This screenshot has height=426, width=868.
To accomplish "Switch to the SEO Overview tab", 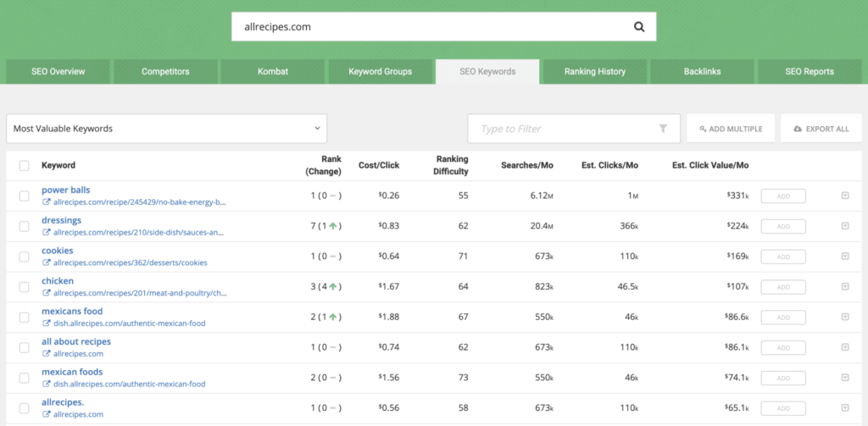I will [x=58, y=71].
